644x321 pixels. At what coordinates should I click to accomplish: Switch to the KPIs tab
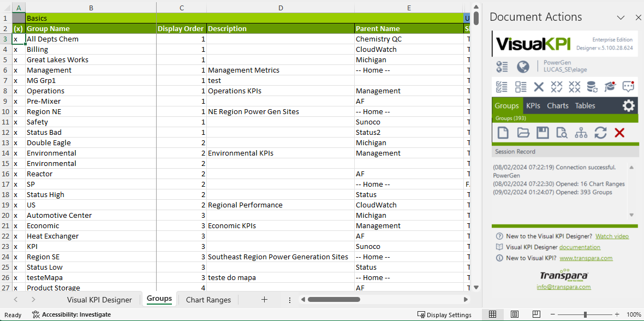click(x=533, y=106)
